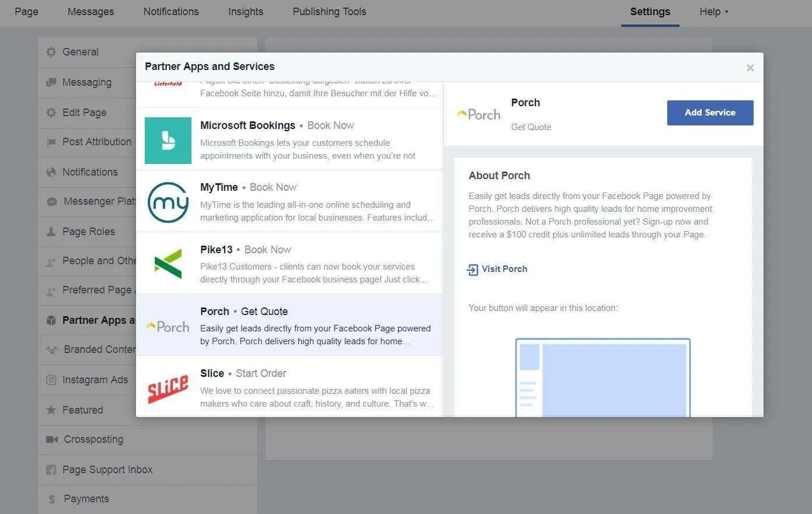Close the Partner Apps and Services dialog
This screenshot has width=812, height=514.
tap(750, 68)
